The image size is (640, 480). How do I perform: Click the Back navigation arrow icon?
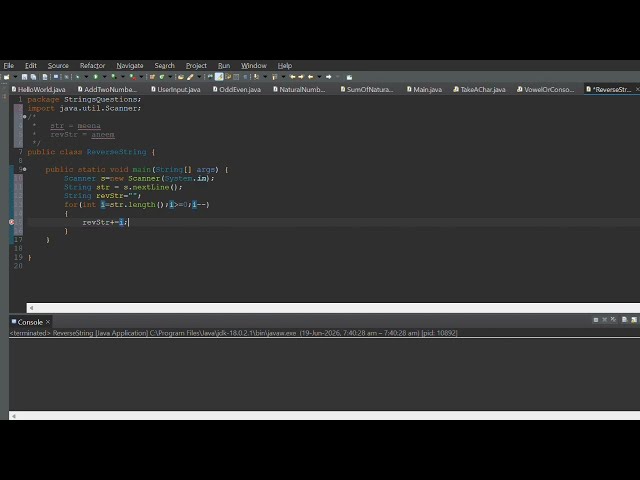pos(311,77)
